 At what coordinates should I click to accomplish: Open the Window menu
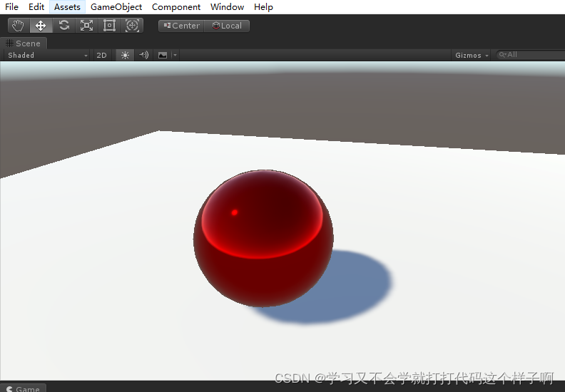click(x=227, y=7)
